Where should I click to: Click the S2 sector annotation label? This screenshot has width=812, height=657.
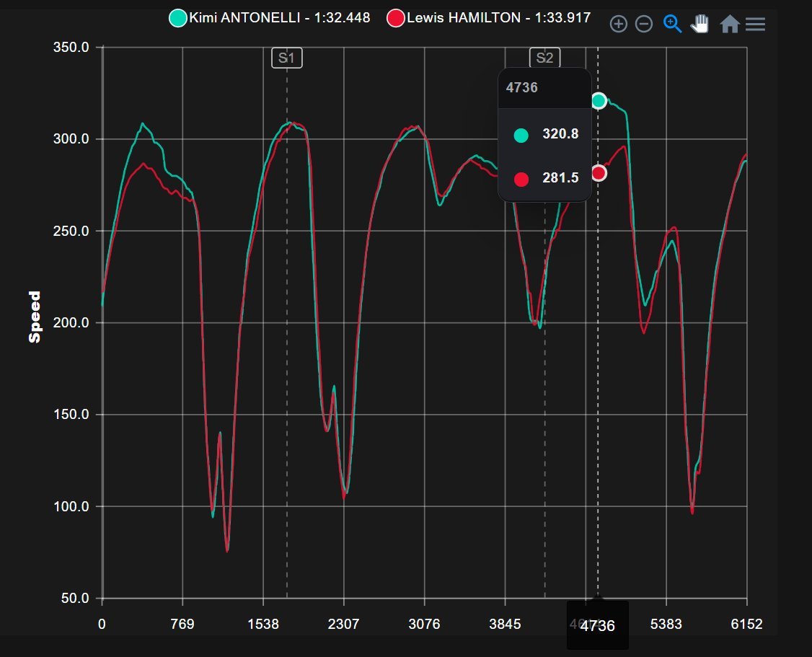click(x=544, y=58)
